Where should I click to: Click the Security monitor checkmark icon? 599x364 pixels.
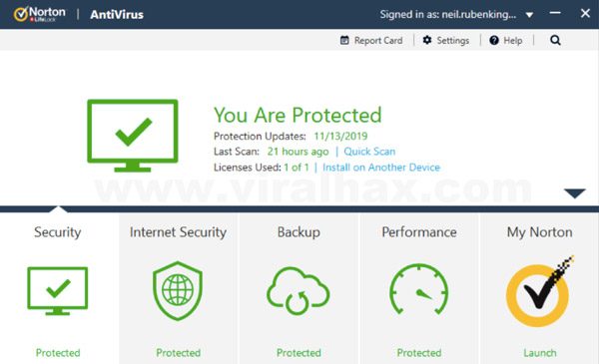pos(58,291)
